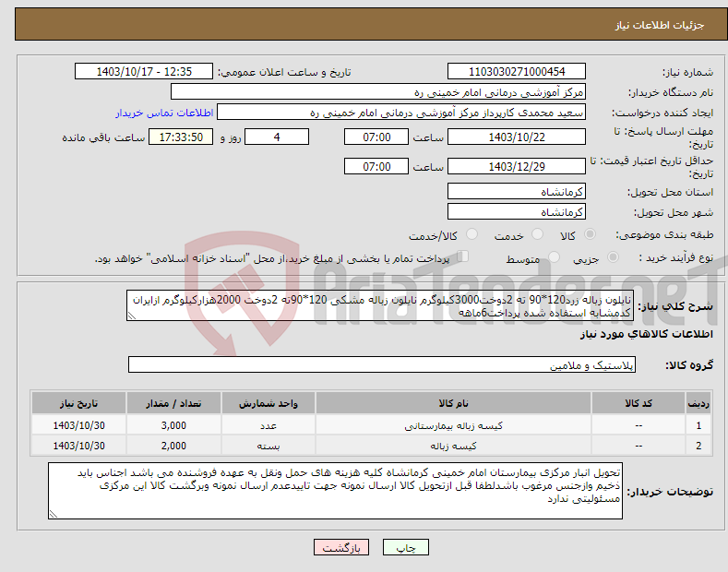Click the quantity cell 3,000
The height and width of the screenshot is (572, 728).
pyautogui.click(x=173, y=425)
